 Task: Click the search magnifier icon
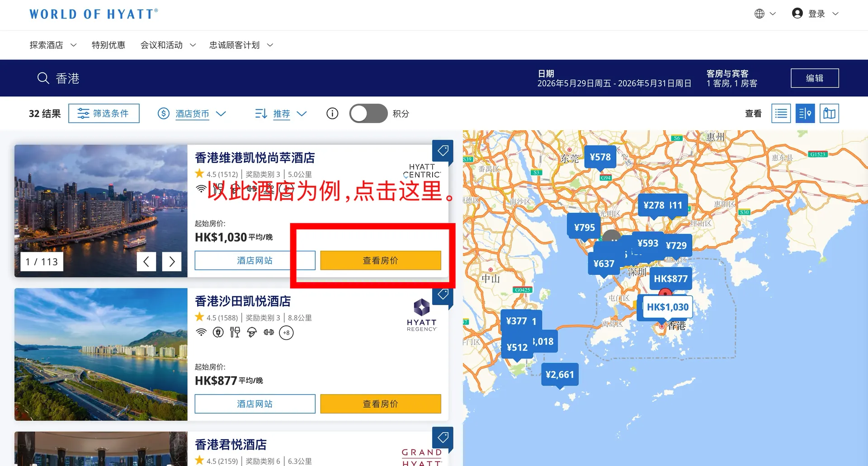pos(43,78)
